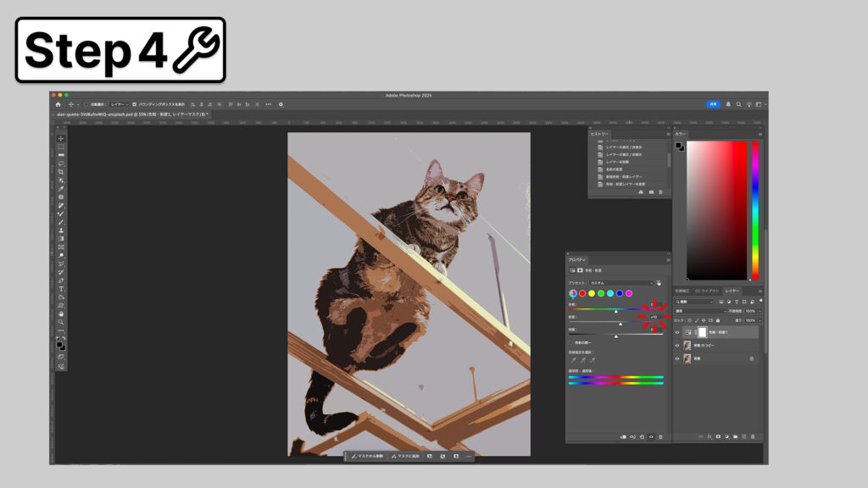The height and width of the screenshot is (488, 868).
Task: Hide the bottom background layer
Action: click(677, 358)
